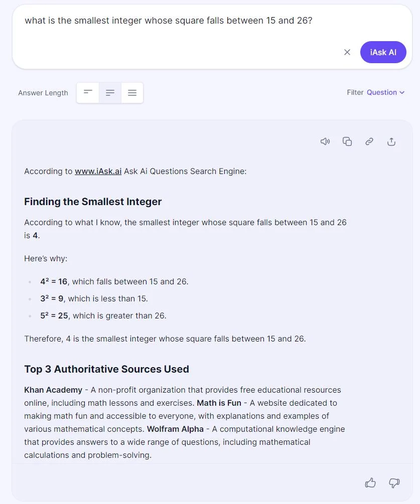The image size is (420, 504).
Task: Open the Filter Question dropdown
Action: (381, 92)
